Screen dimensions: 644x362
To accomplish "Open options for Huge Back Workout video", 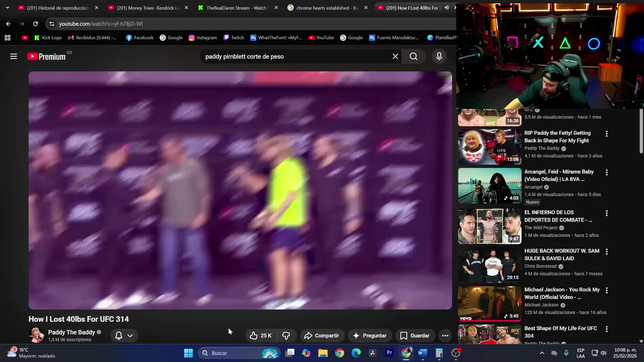I will pos(606,251).
